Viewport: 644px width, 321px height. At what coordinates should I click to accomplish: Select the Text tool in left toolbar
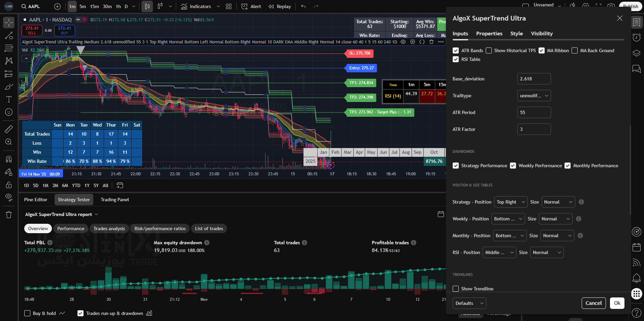tap(9, 99)
